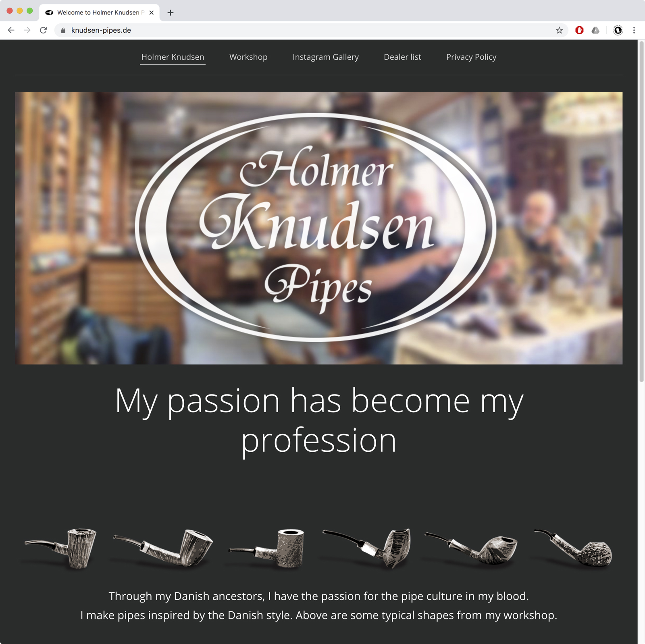Bookmark this page with the star icon
The width and height of the screenshot is (645, 644).
click(x=559, y=30)
